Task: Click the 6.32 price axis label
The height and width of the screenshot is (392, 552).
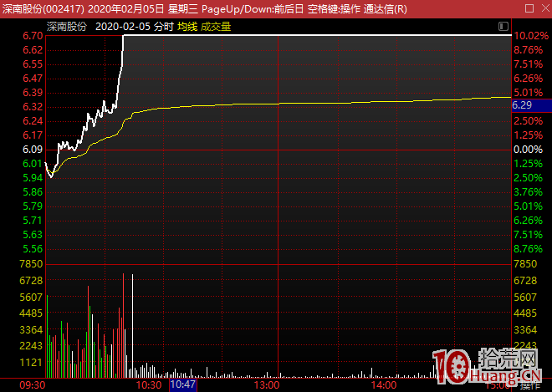Action: pos(33,107)
